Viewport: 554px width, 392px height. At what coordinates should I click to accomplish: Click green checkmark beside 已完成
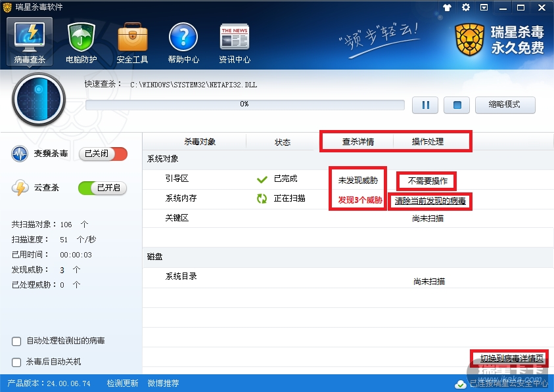click(262, 179)
